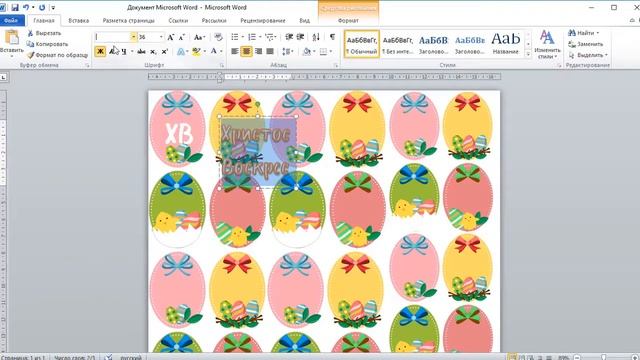Click the Вставить paste icon
Viewport: 640px width, 360px height.
12,38
